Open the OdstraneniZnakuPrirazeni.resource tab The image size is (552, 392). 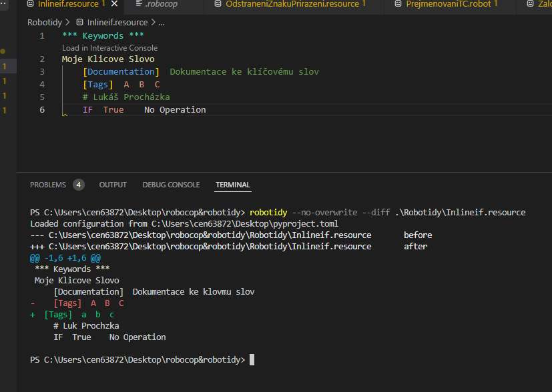click(x=292, y=4)
